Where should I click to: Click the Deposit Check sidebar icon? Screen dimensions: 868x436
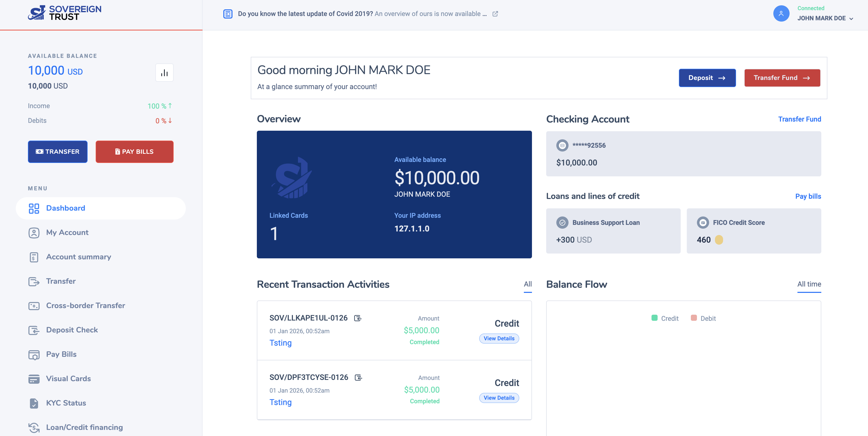coord(34,330)
